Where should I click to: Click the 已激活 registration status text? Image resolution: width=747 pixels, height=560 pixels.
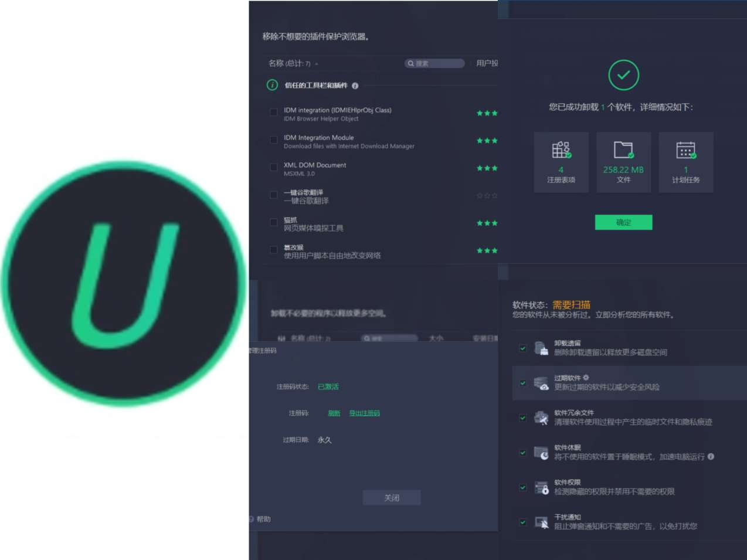point(328,387)
